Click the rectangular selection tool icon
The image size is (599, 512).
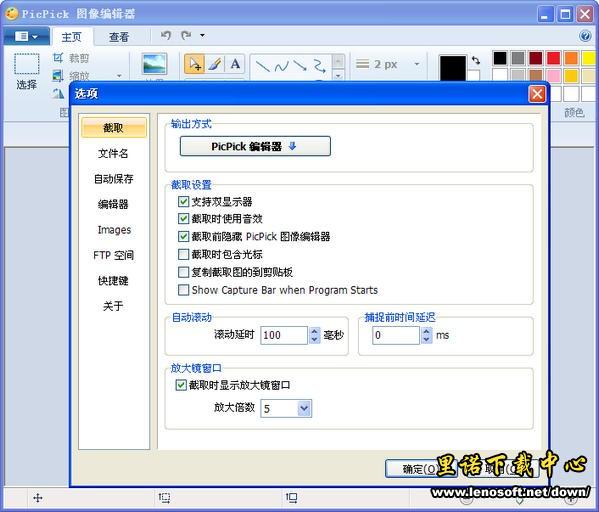[26, 64]
